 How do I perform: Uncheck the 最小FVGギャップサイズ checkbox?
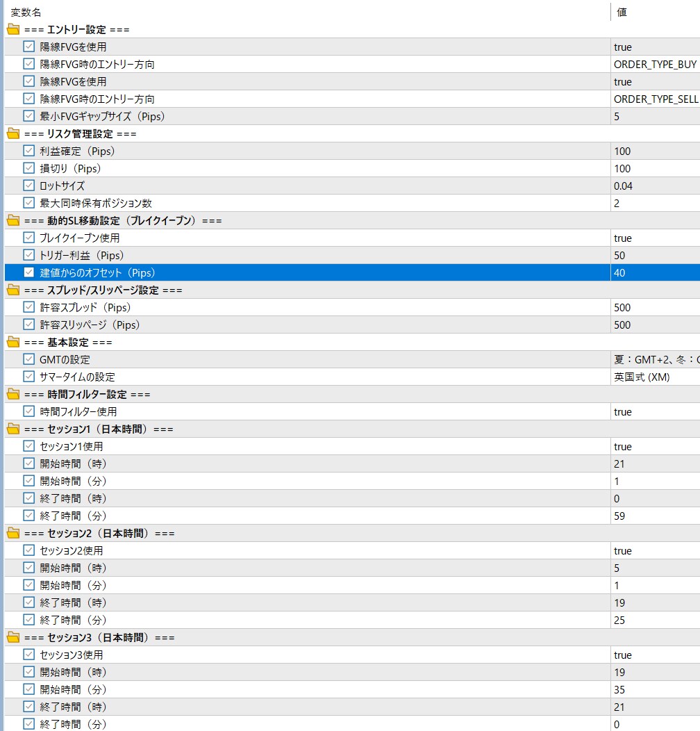click(x=29, y=116)
